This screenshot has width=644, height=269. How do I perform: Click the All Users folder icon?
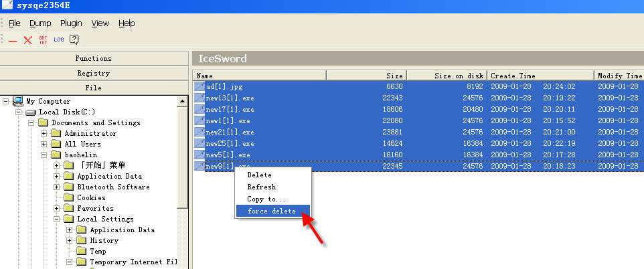click(x=56, y=144)
